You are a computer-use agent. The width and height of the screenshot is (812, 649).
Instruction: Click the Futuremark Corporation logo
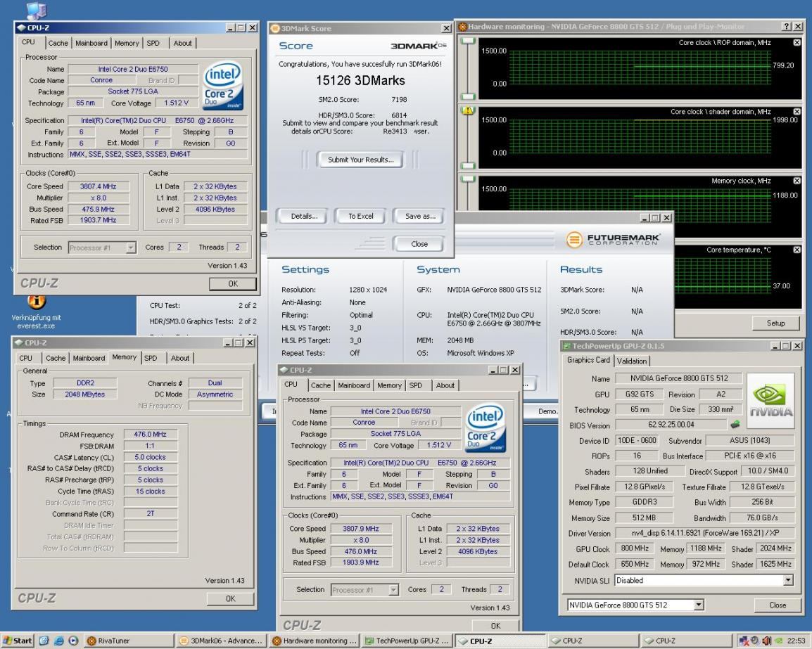coord(613,240)
